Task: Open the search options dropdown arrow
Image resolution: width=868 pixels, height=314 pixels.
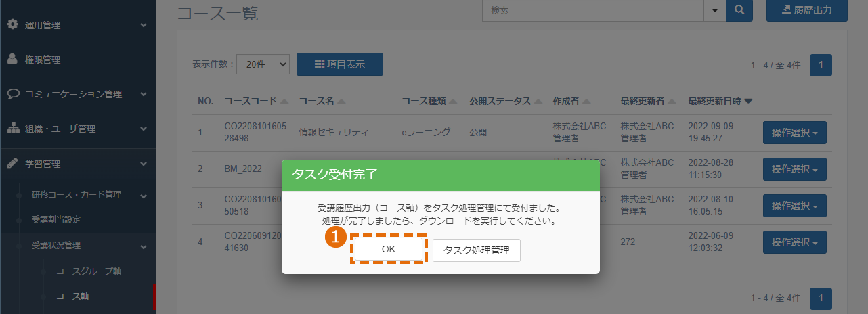Action: click(x=715, y=10)
